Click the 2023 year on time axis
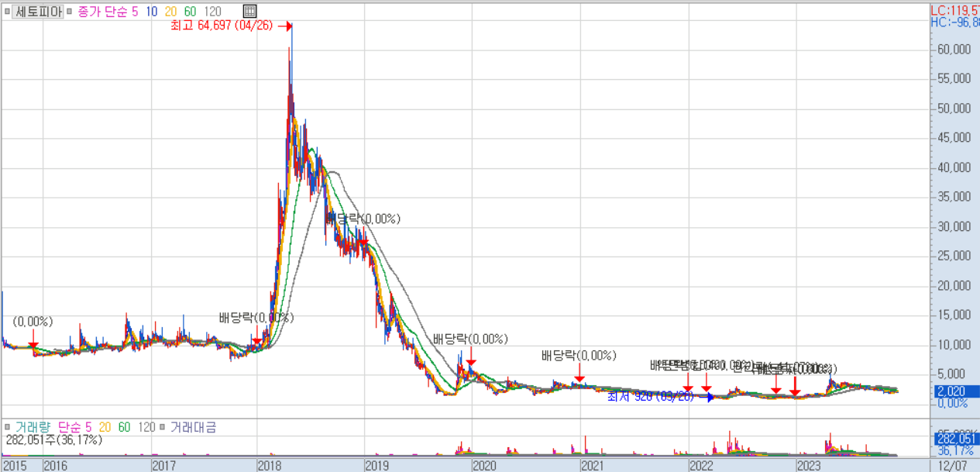The width and height of the screenshot is (980, 472). [809, 465]
